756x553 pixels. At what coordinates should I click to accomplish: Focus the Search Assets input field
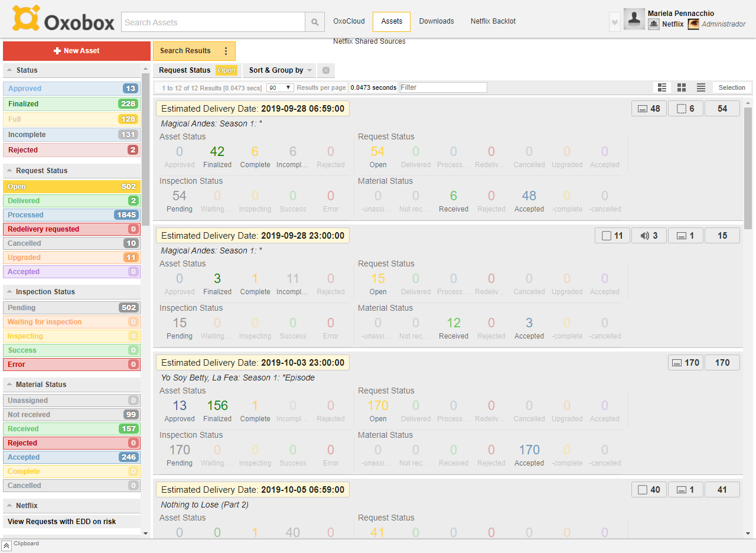coord(213,22)
